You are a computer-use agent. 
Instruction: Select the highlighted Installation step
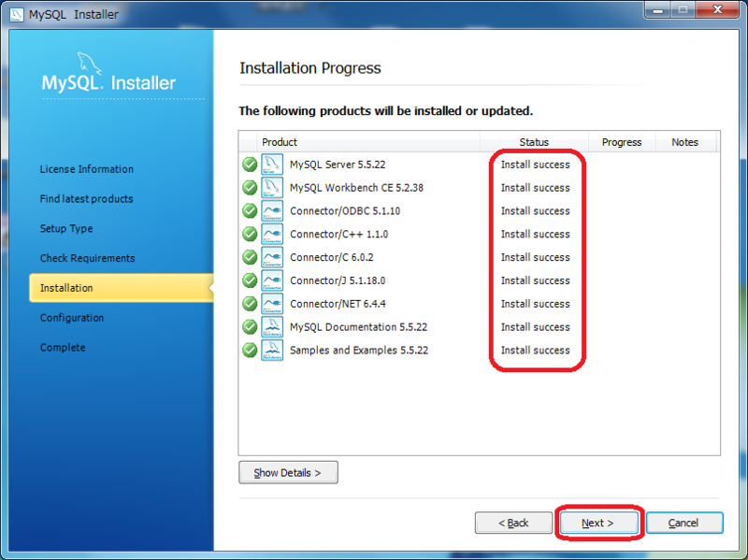point(122,288)
